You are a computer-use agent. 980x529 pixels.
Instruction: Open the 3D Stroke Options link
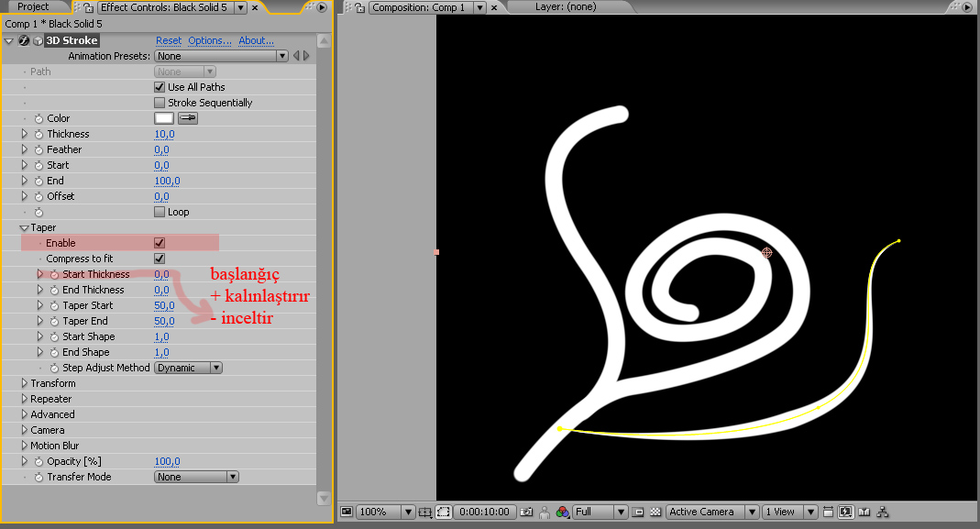click(x=210, y=40)
